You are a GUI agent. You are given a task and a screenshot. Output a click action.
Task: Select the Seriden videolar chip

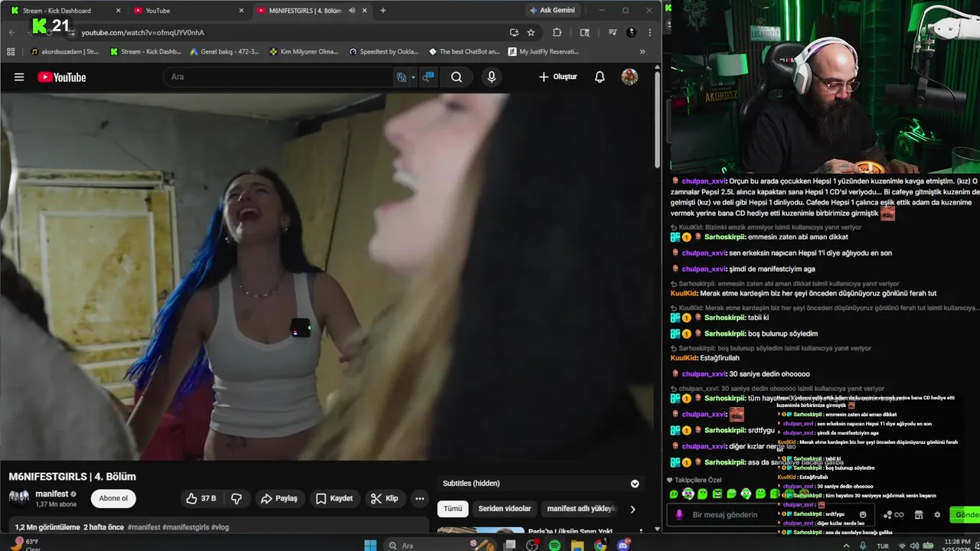coord(505,508)
